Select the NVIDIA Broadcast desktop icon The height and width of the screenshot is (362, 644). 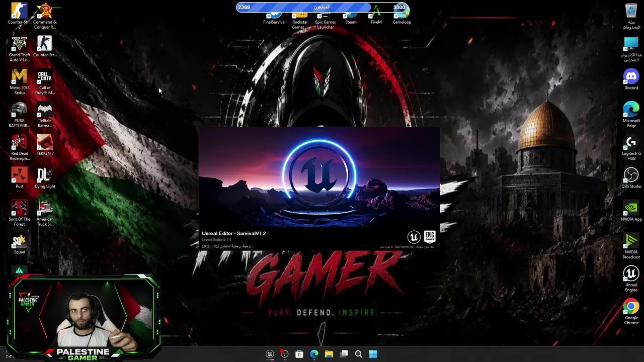pyautogui.click(x=631, y=246)
